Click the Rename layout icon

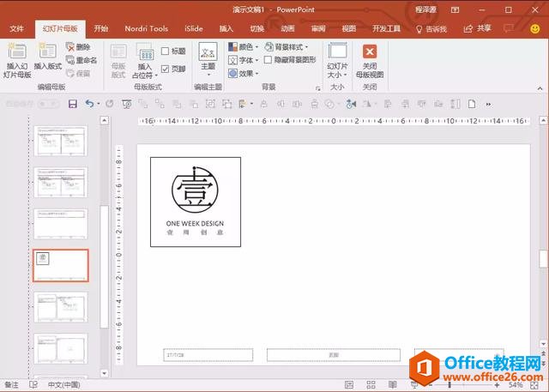click(70, 60)
